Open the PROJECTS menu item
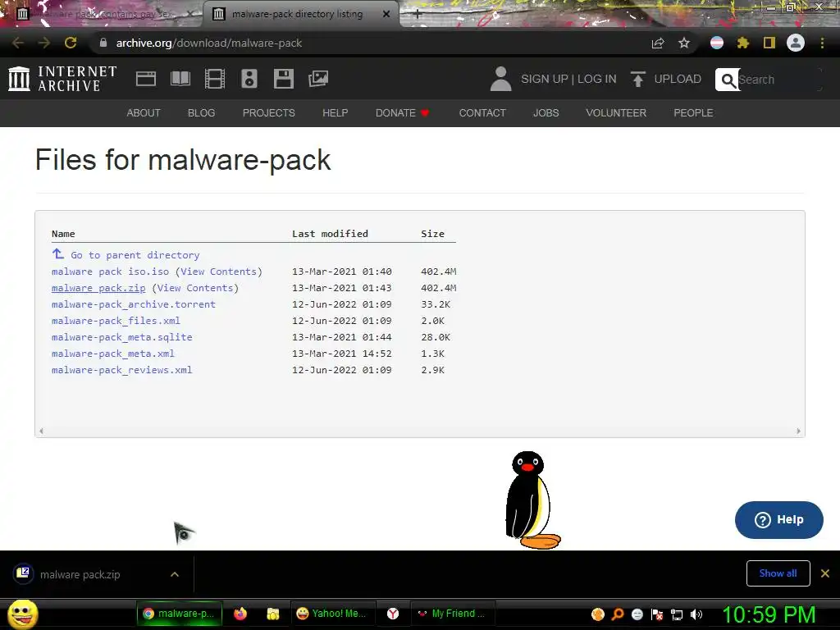The image size is (840, 630). 269,113
